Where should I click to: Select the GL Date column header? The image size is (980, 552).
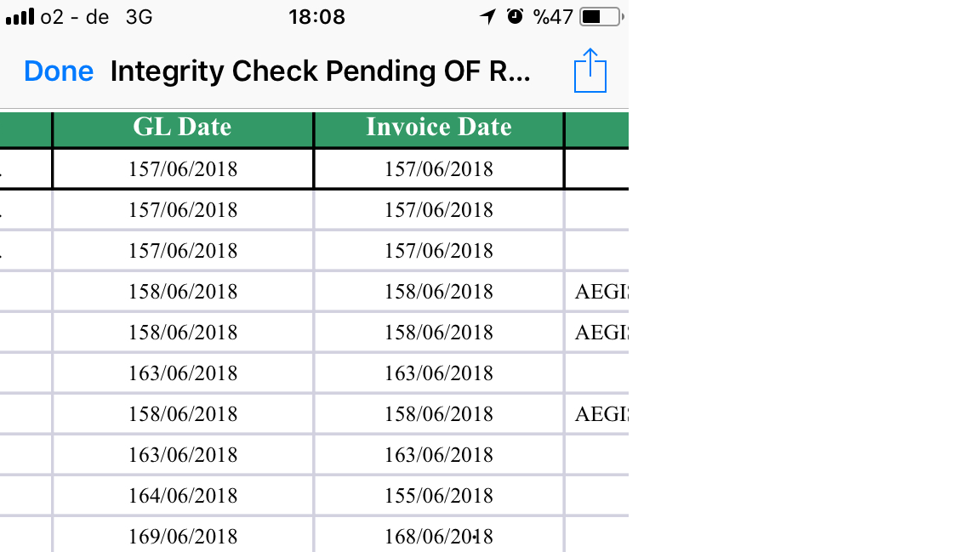(x=182, y=128)
